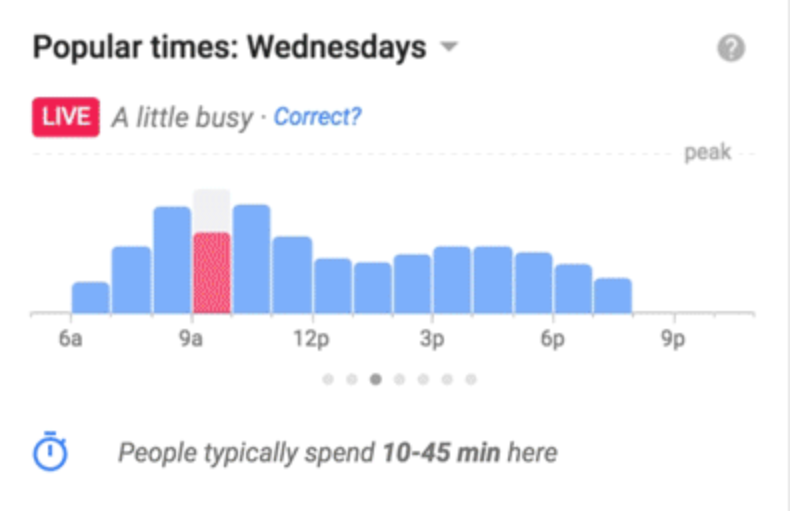Click the active dark pagination dot
790x511 pixels.
tap(375, 379)
